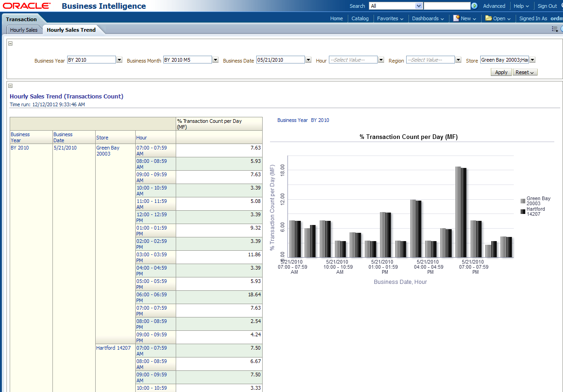Click the New document icon
This screenshot has width=563, height=392.
click(x=456, y=18)
